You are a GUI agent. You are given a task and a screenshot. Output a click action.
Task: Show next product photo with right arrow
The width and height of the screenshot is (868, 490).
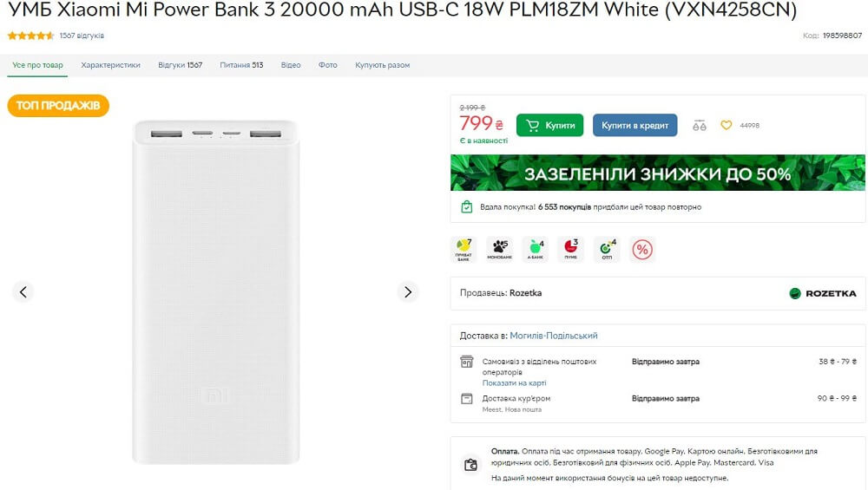point(408,291)
